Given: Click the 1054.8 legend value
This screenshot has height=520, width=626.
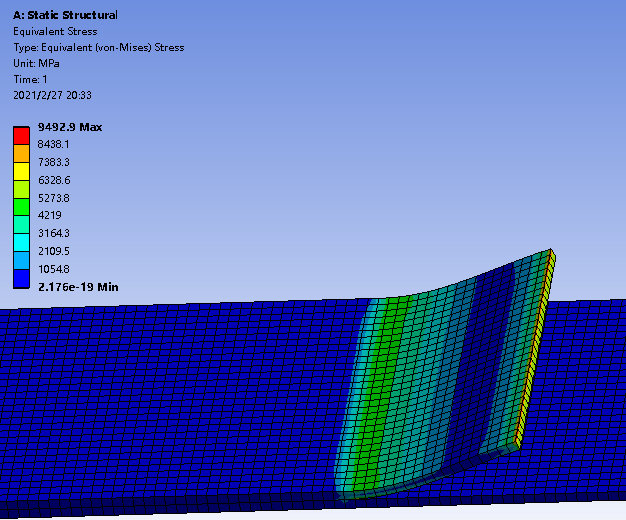Looking at the screenshot, I should [x=54, y=269].
